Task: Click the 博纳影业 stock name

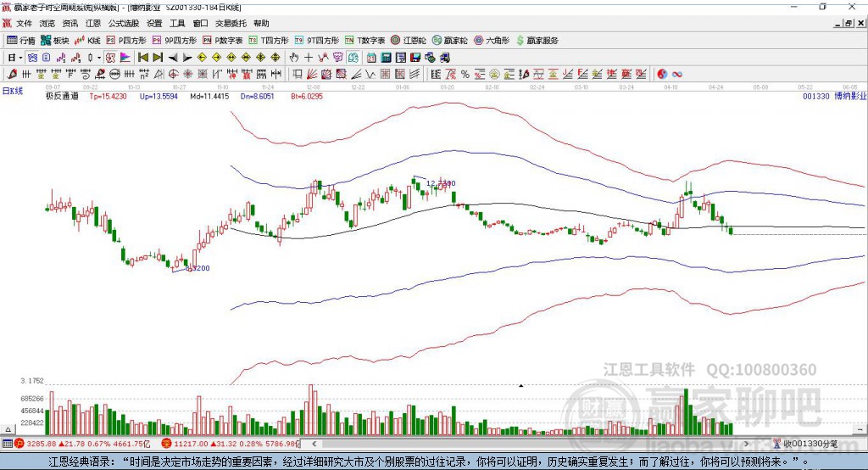Action: click(x=849, y=97)
